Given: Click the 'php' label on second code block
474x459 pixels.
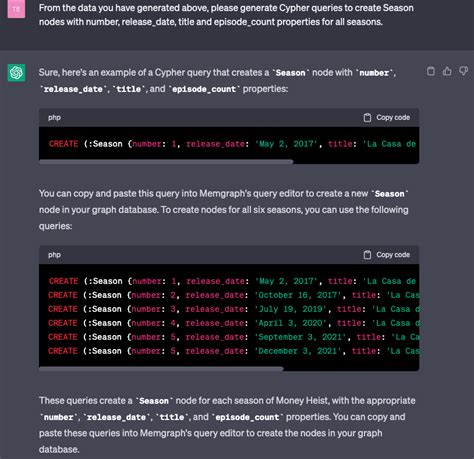Looking at the screenshot, I should pos(54,255).
